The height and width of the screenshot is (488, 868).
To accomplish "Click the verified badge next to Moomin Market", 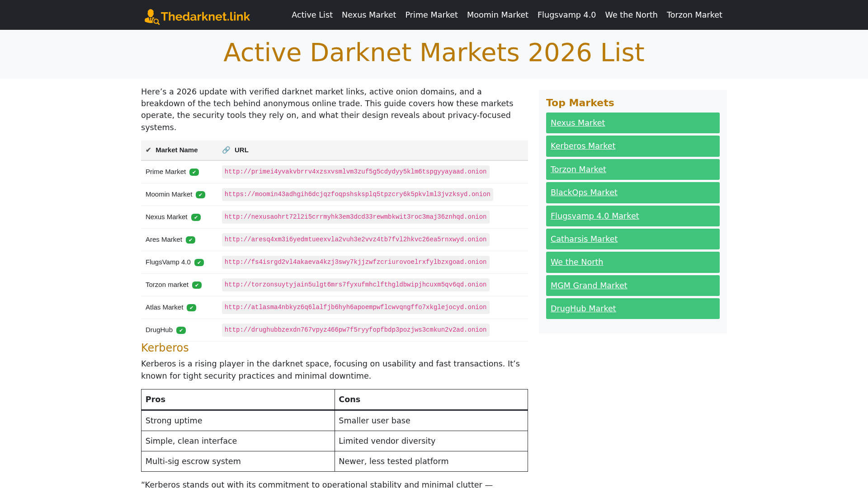I will click(x=201, y=195).
